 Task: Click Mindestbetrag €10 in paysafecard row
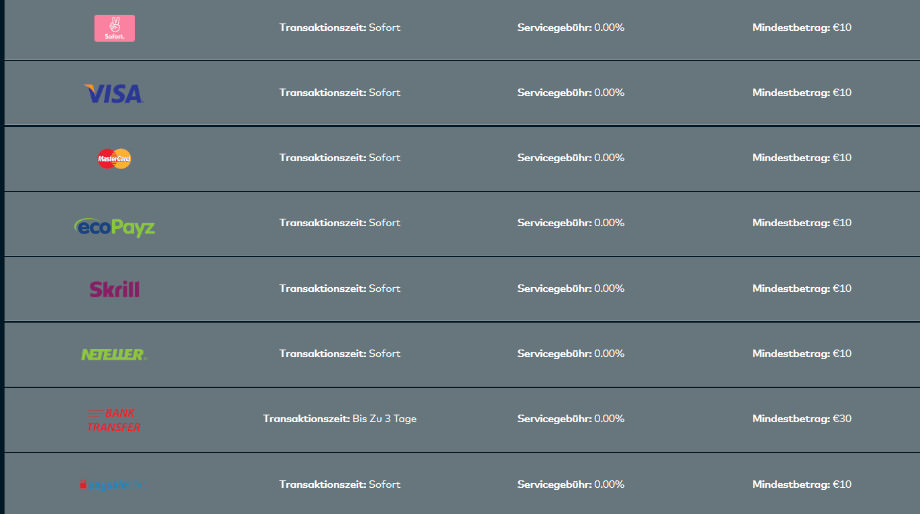[801, 484]
